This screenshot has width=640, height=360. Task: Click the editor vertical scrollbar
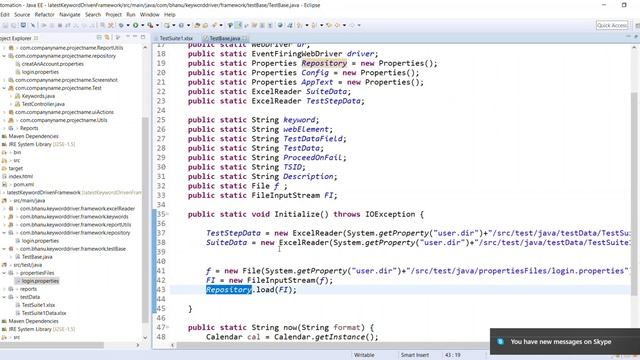633,193
